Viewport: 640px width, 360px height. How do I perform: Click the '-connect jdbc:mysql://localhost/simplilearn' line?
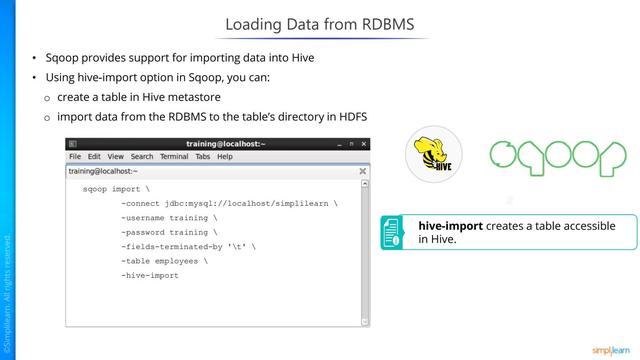pyautogui.click(x=229, y=203)
